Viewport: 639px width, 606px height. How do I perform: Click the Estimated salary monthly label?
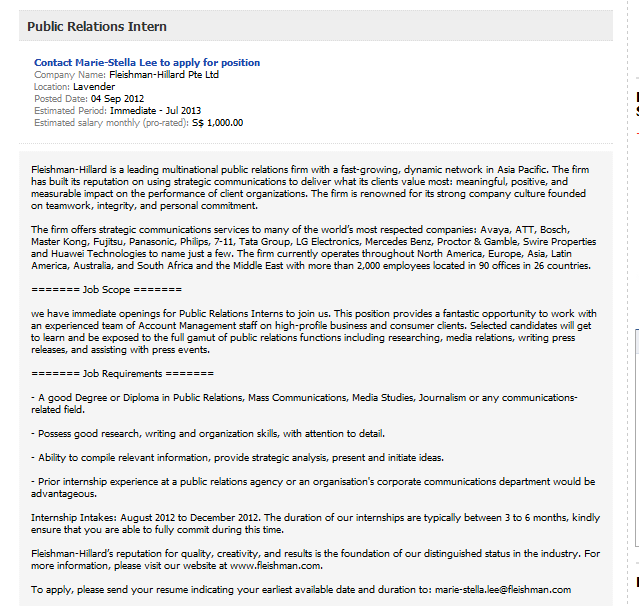111,123
